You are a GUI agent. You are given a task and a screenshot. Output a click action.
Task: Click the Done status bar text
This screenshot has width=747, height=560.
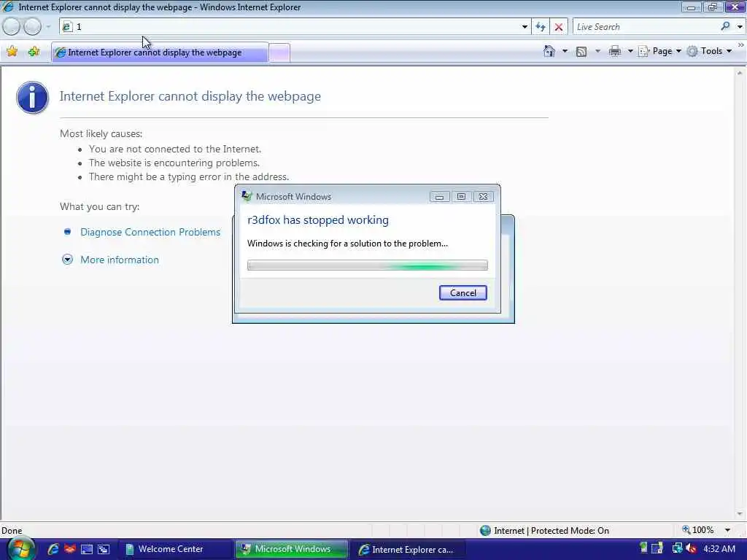point(12,531)
